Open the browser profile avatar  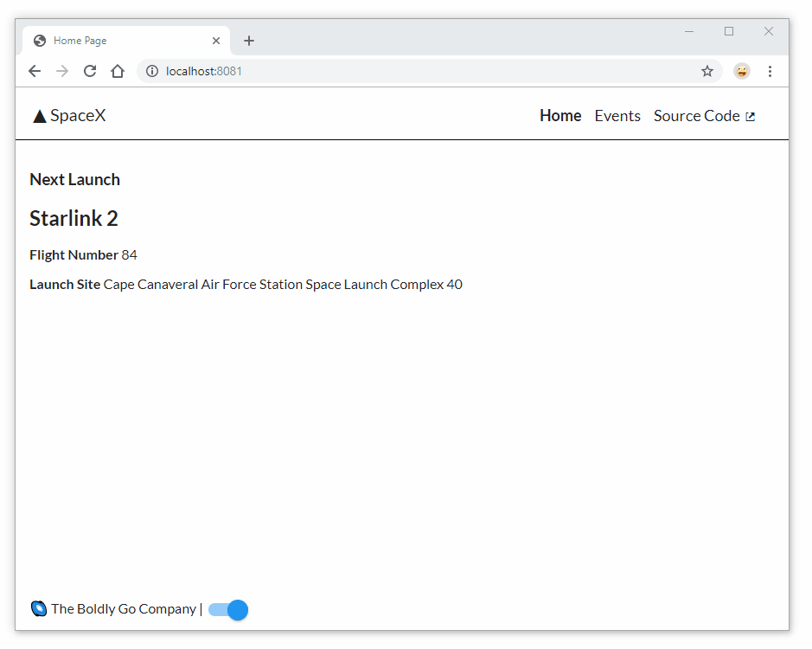(742, 71)
